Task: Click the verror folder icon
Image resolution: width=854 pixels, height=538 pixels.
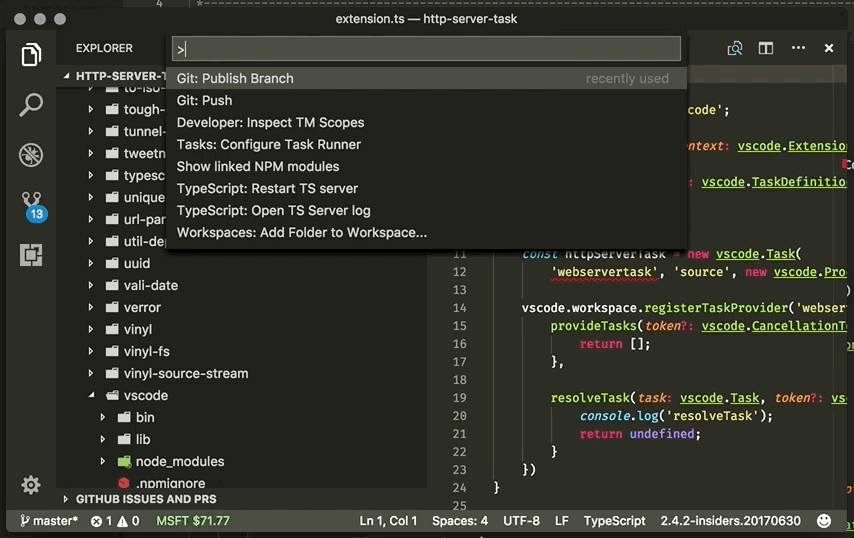Action: point(112,307)
